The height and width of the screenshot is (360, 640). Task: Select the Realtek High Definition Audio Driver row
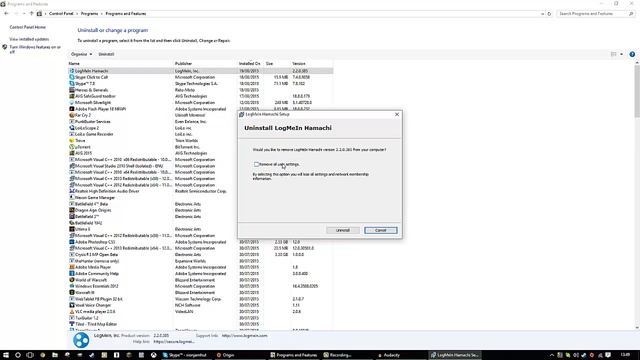click(200, 191)
